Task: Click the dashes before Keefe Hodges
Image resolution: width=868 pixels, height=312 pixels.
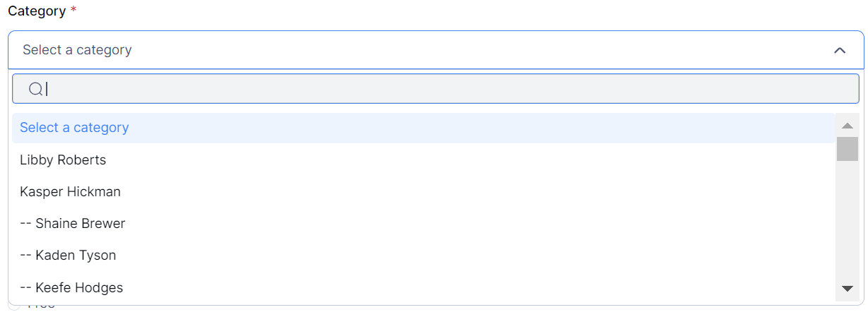Action: click(x=25, y=287)
